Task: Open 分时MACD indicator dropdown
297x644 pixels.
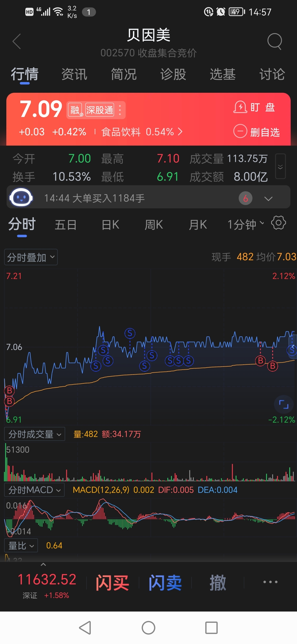Action: click(x=34, y=490)
